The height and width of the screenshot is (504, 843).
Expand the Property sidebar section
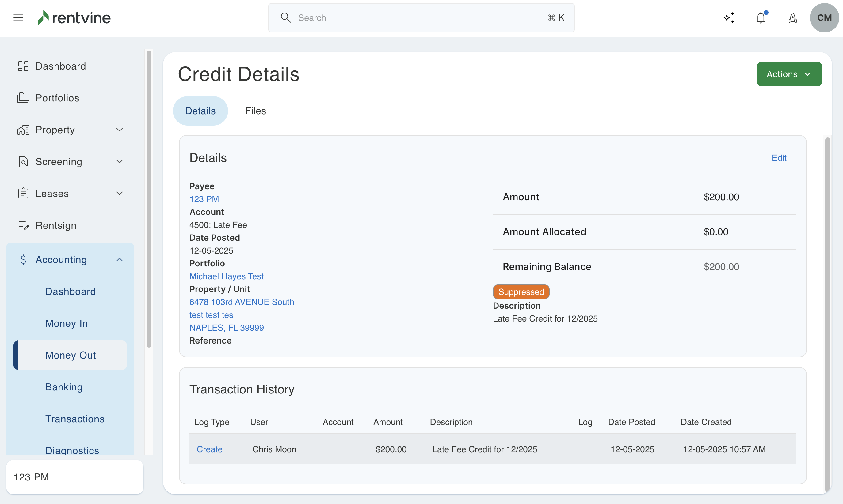(x=119, y=130)
